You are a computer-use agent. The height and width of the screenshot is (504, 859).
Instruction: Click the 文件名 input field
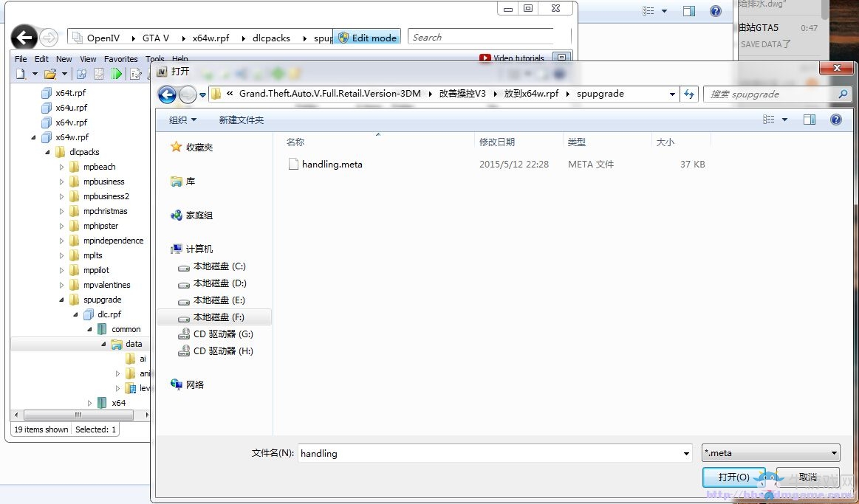[496, 453]
